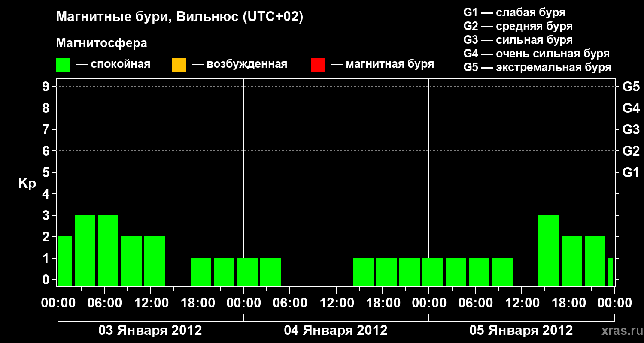Click the Kp axis value 0

[47, 280]
